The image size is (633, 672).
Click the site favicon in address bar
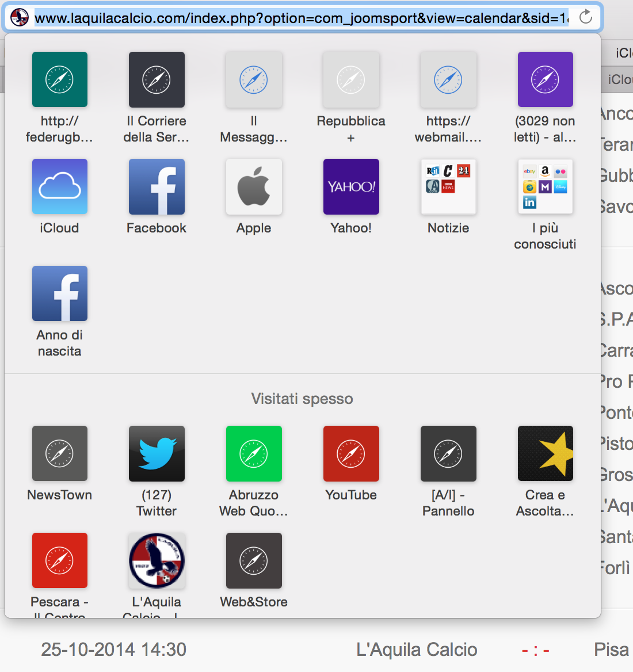20,18
